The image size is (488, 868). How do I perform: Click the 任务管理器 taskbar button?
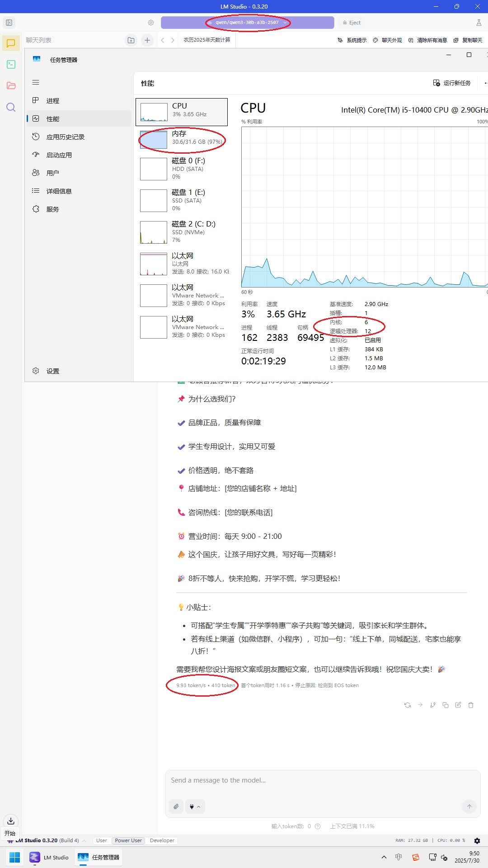click(x=99, y=857)
